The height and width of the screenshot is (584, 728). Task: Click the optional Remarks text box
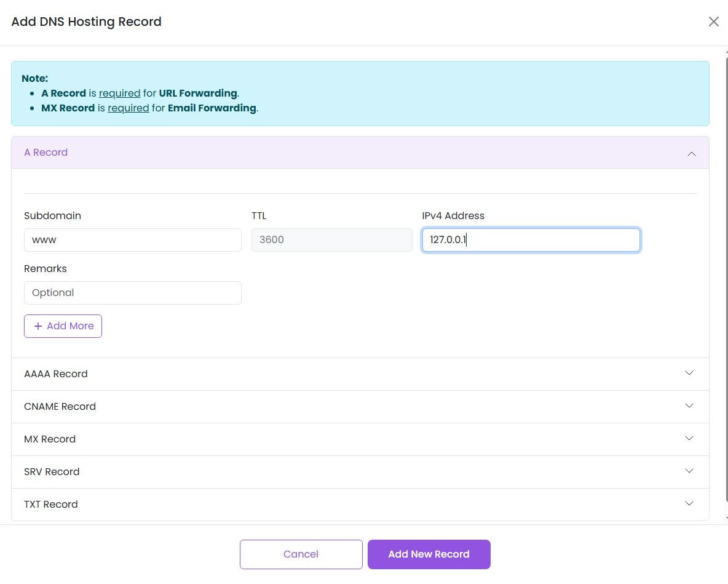click(132, 293)
